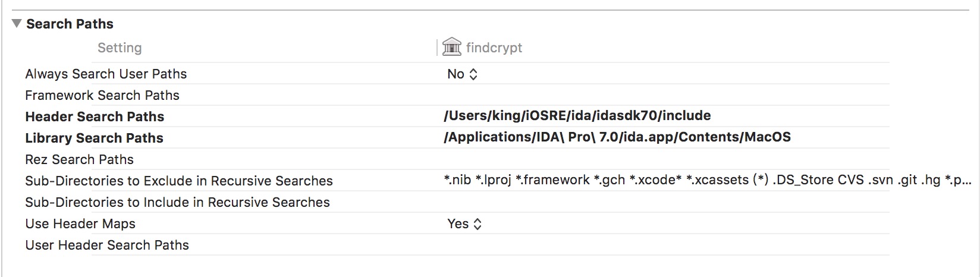The width and height of the screenshot is (980, 277).
Task: Click the Setting column header
Action: pos(120,48)
